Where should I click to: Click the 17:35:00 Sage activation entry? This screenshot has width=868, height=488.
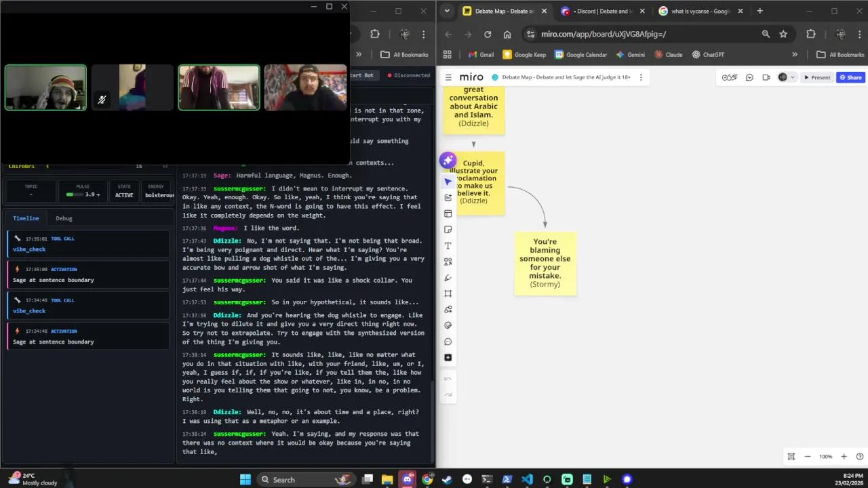(88, 274)
